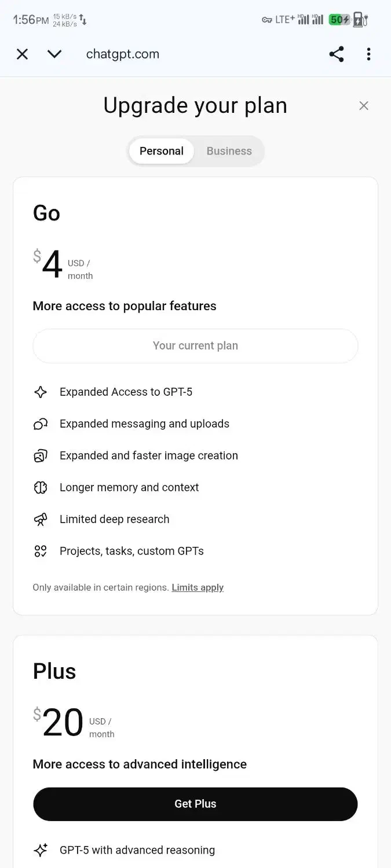
Task: Tap the share icon in toolbar
Action: pyautogui.click(x=337, y=54)
